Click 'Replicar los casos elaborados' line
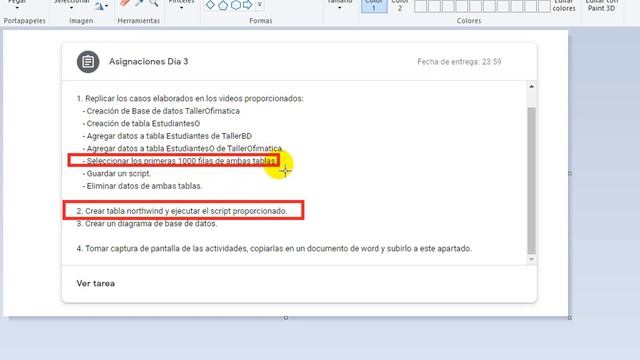The height and width of the screenshot is (360, 640). coord(190,98)
